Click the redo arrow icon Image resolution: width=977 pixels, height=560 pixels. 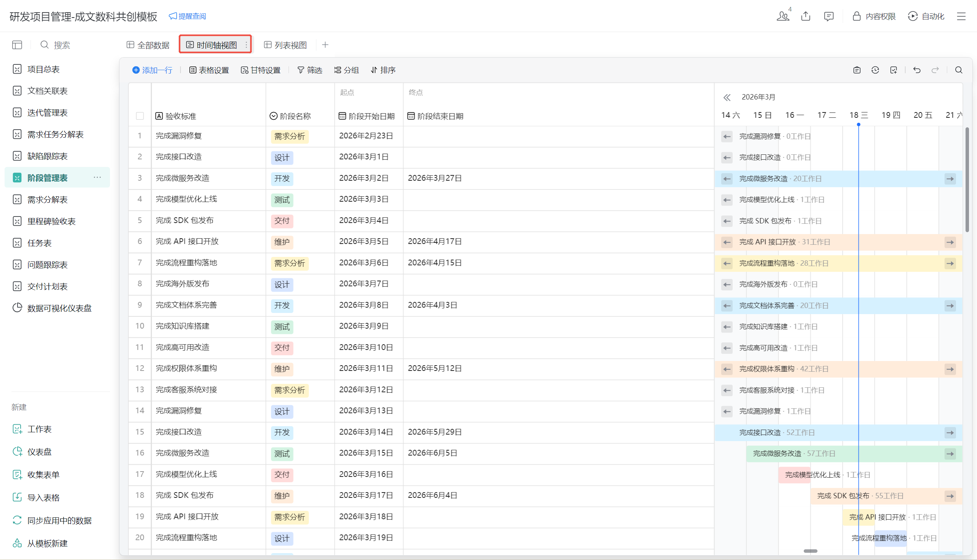coord(935,70)
